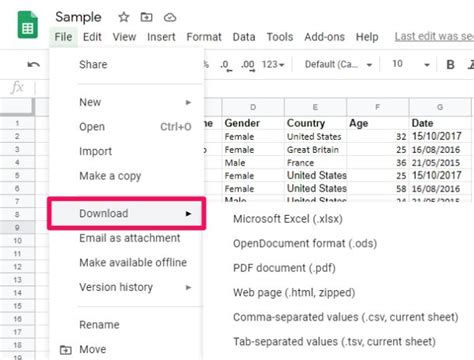Click the Google Sheets home logo
Viewport: 474px width, 360px height.
click(27, 25)
